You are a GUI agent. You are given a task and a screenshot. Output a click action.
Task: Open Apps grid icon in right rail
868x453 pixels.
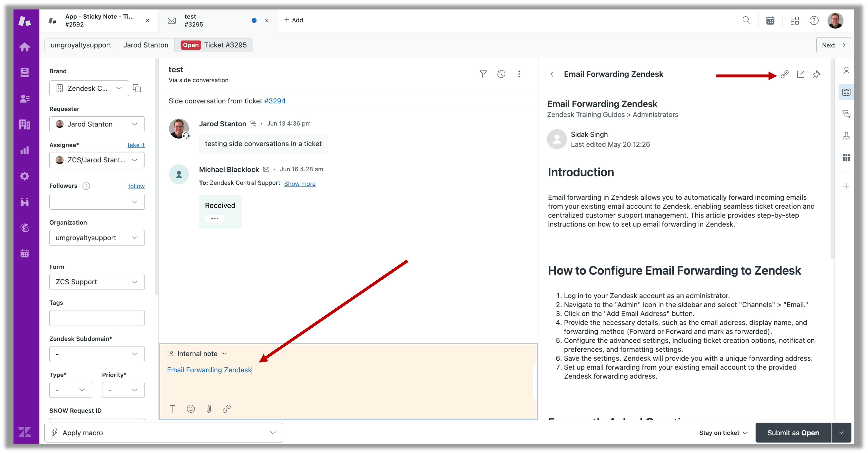[846, 157]
